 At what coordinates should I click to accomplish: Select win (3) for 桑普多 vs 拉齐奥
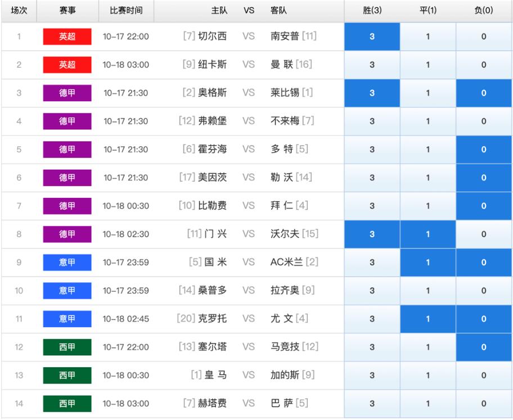click(372, 291)
